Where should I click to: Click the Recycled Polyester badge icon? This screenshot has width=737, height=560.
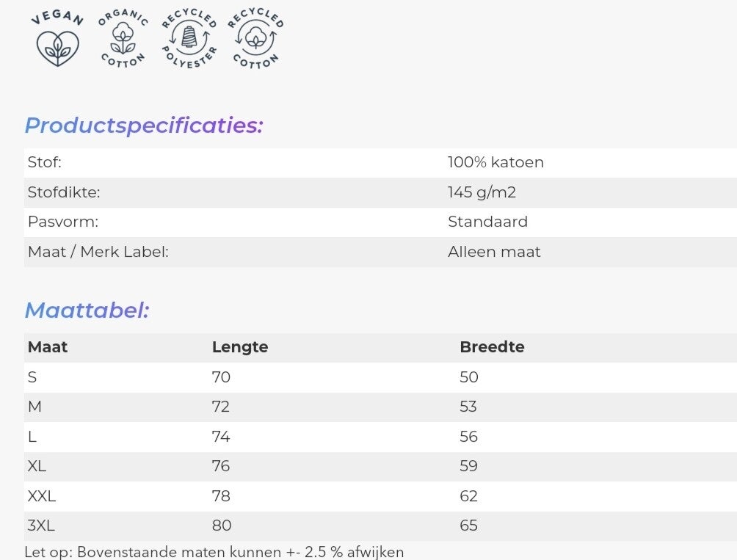coord(189,40)
